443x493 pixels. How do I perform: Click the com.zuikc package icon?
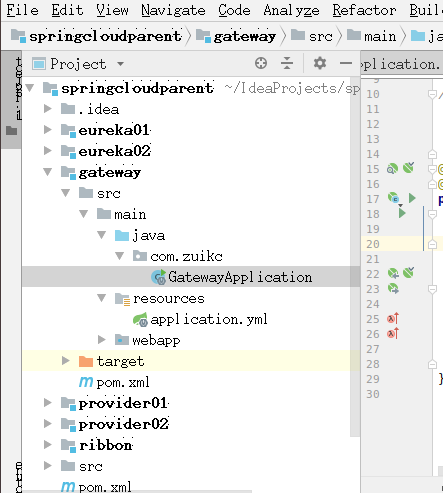point(140,256)
